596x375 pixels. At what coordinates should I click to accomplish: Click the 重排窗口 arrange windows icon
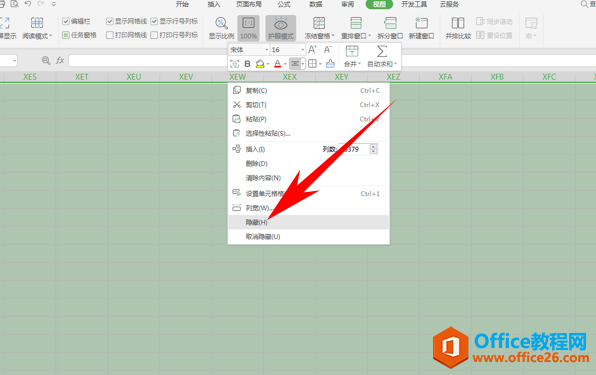(x=356, y=23)
